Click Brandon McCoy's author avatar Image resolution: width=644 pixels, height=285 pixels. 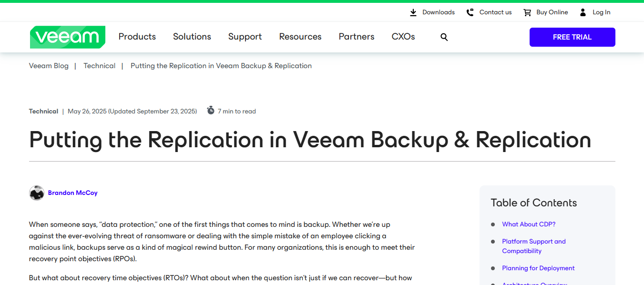(37, 193)
